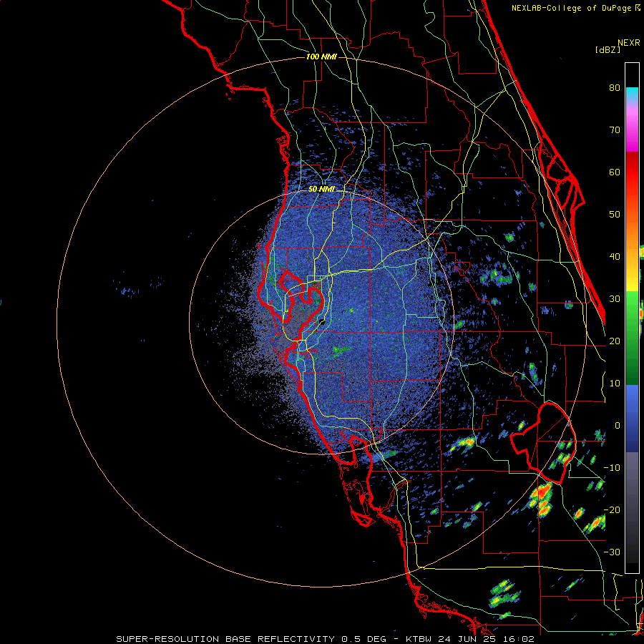This screenshot has width=644, height=644.
Task: Click the [dBZ] unit label above the color scale
Action: 608,50
